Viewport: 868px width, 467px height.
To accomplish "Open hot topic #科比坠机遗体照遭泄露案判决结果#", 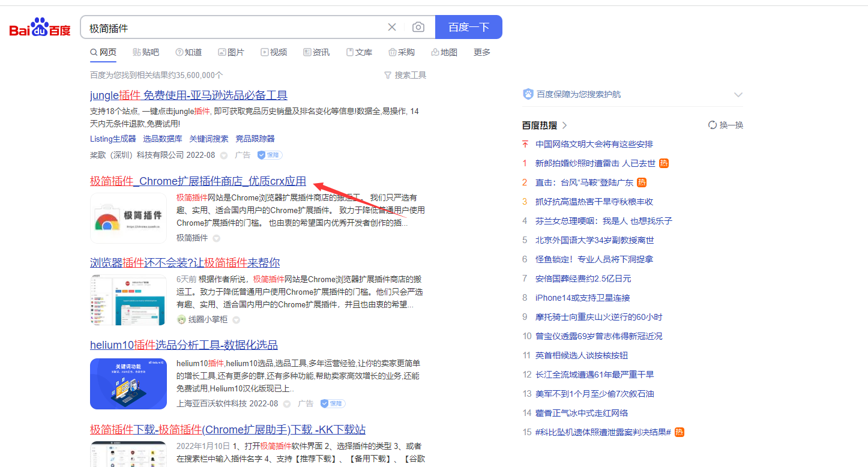I will pyautogui.click(x=603, y=432).
